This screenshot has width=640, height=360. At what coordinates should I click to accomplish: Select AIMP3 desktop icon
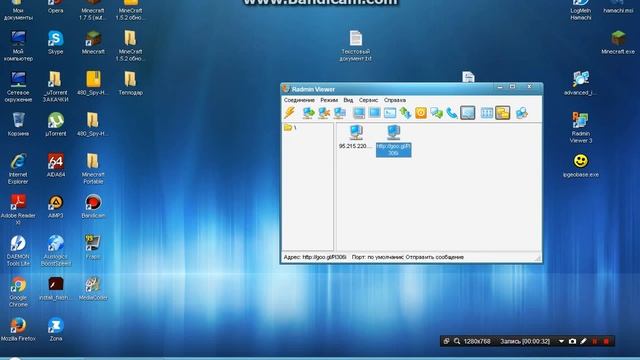[x=56, y=206]
